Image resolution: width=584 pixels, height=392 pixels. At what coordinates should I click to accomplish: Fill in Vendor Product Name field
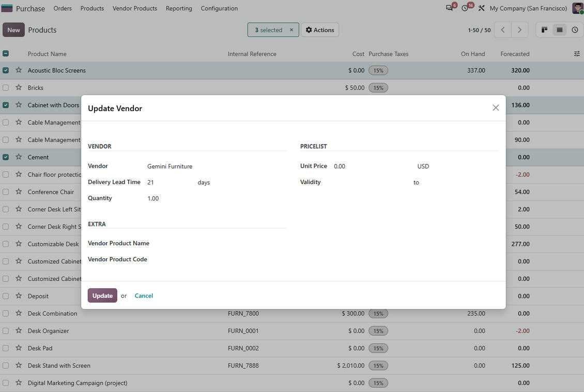point(220,243)
